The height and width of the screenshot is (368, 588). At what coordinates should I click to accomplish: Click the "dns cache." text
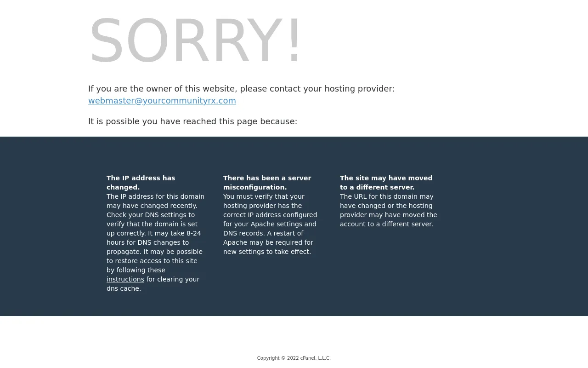tap(124, 288)
